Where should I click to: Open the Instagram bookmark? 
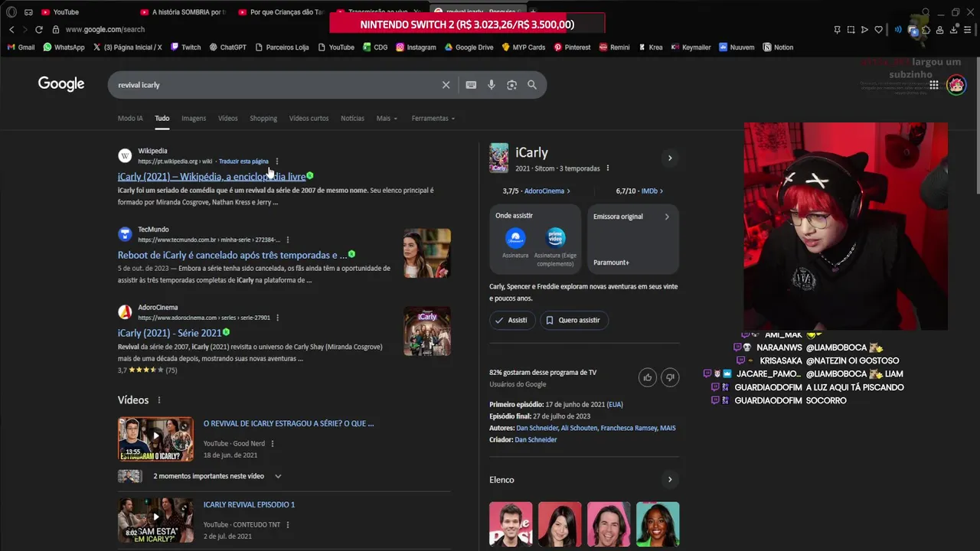click(x=416, y=47)
